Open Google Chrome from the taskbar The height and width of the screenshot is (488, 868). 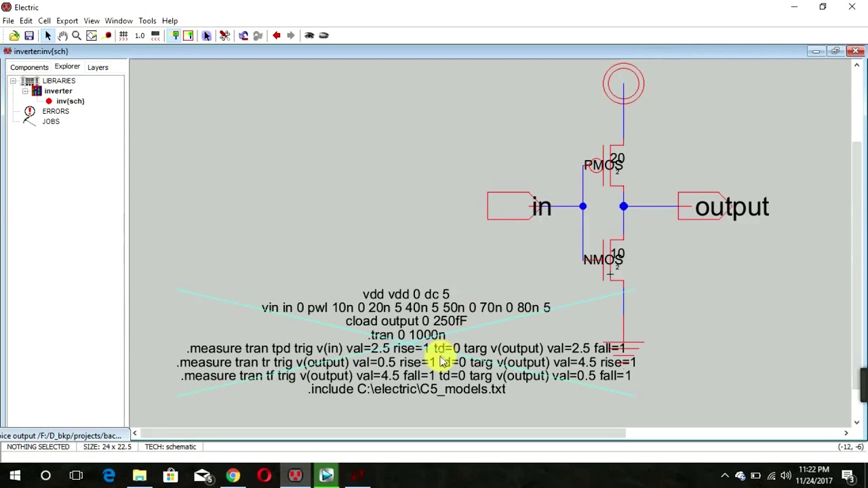pyautogui.click(x=233, y=476)
